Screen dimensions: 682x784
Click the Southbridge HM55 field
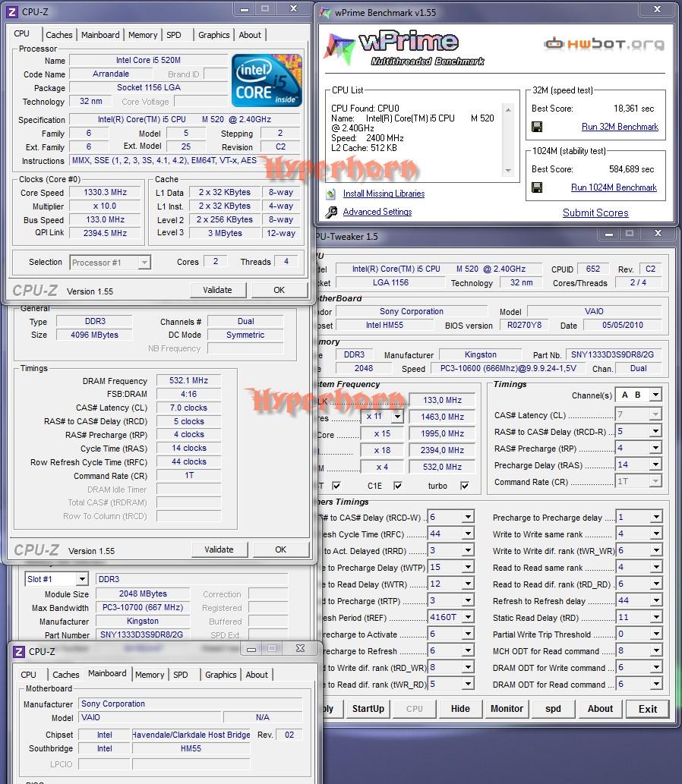pos(191,748)
